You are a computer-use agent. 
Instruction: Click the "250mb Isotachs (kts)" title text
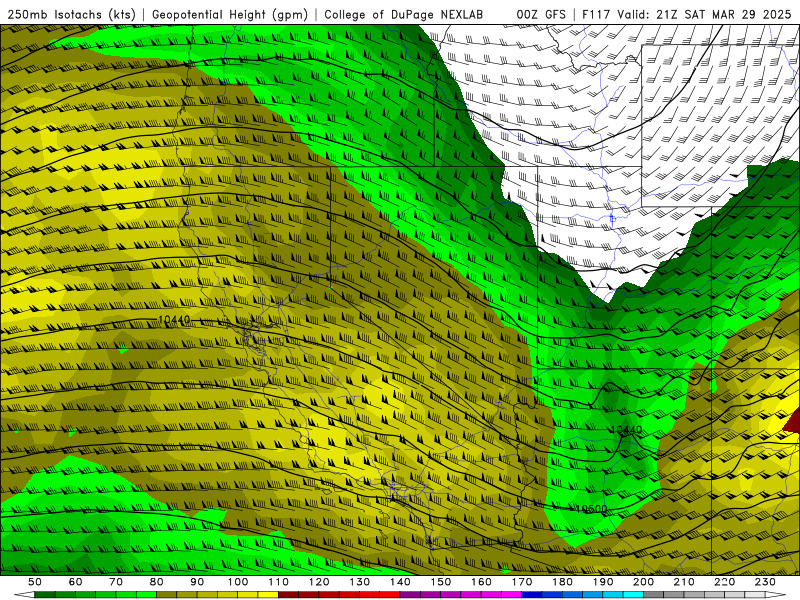(x=71, y=15)
